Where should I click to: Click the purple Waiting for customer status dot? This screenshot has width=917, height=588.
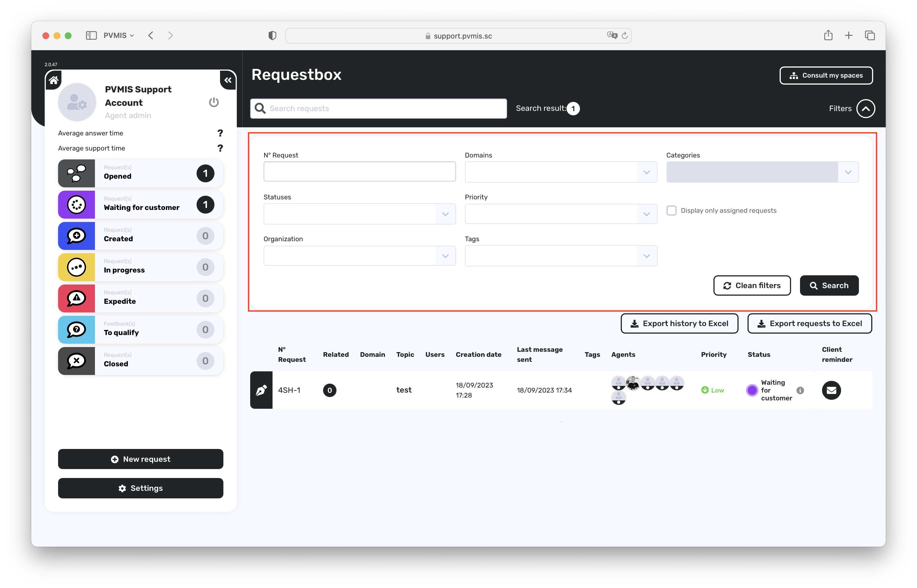point(752,390)
